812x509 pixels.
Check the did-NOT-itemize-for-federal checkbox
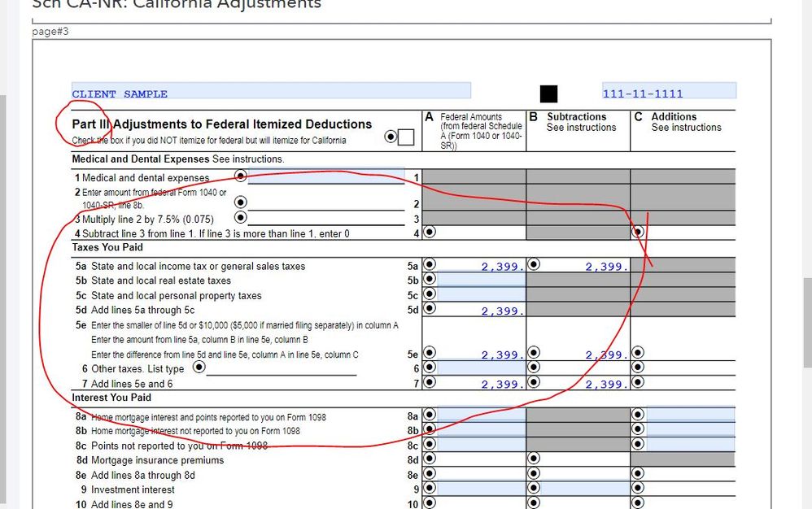click(405, 137)
